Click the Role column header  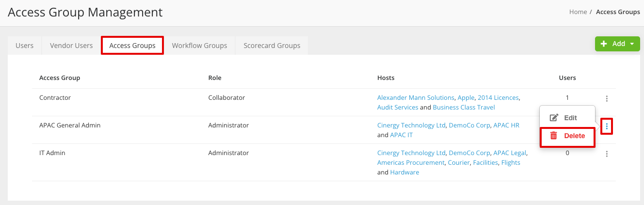click(x=215, y=78)
